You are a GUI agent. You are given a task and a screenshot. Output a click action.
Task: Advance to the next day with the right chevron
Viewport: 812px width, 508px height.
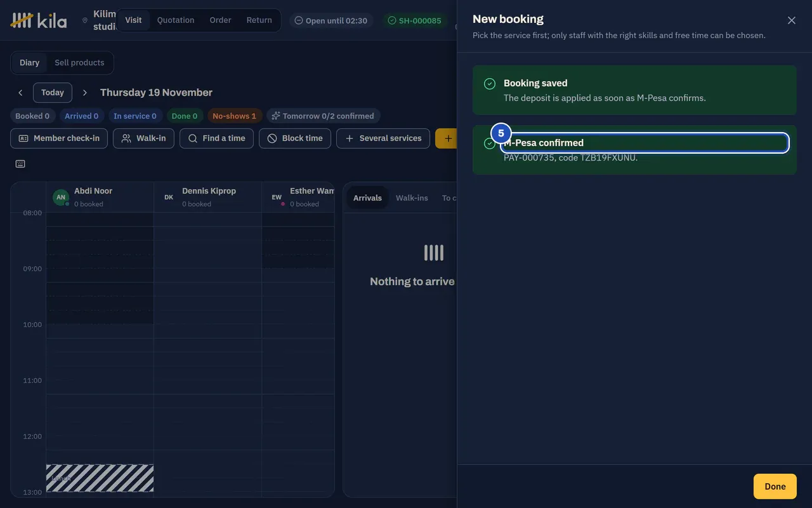tap(85, 93)
